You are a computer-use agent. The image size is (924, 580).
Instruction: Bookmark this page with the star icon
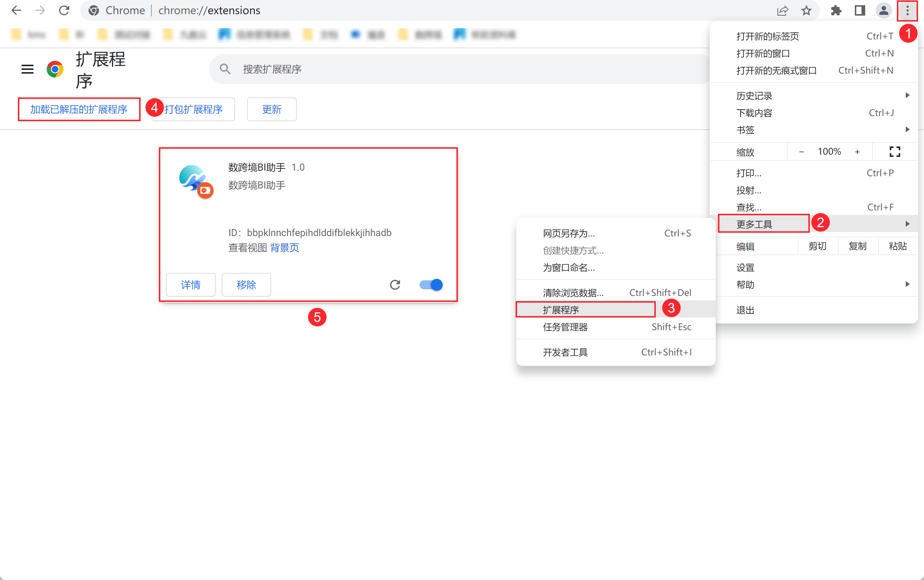click(806, 10)
